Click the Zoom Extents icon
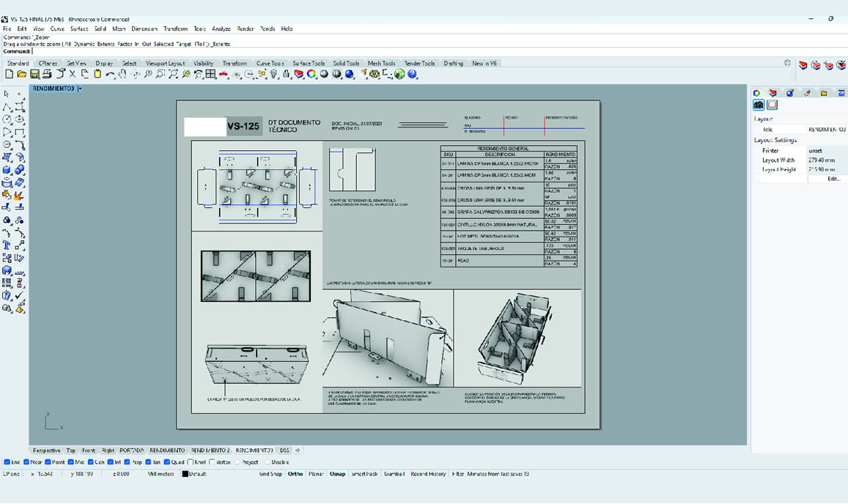Viewport: 848px width, 504px height. pos(173,74)
